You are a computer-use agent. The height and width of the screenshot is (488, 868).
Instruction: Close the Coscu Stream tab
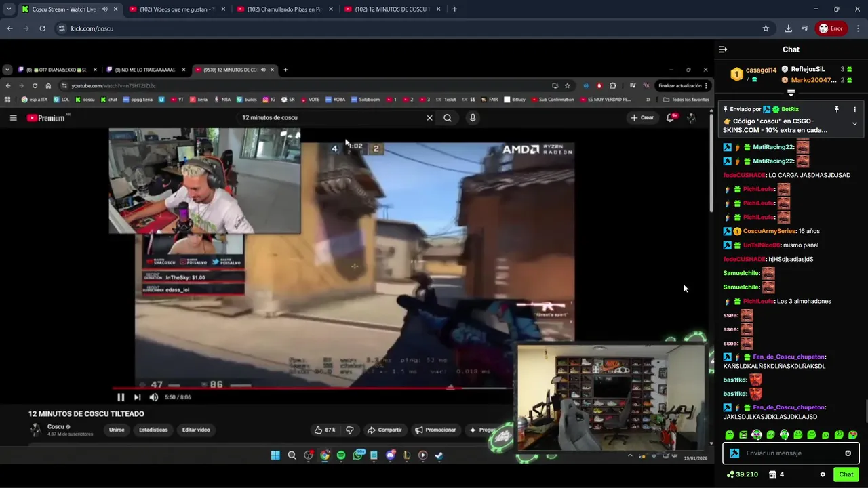[x=115, y=9]
